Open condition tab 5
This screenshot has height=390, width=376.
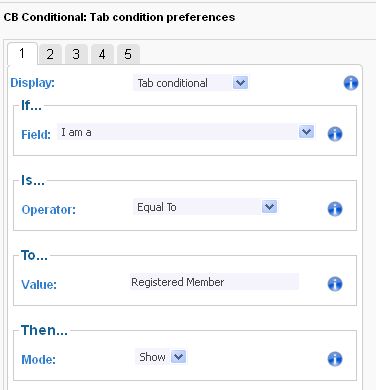(128, 54)
